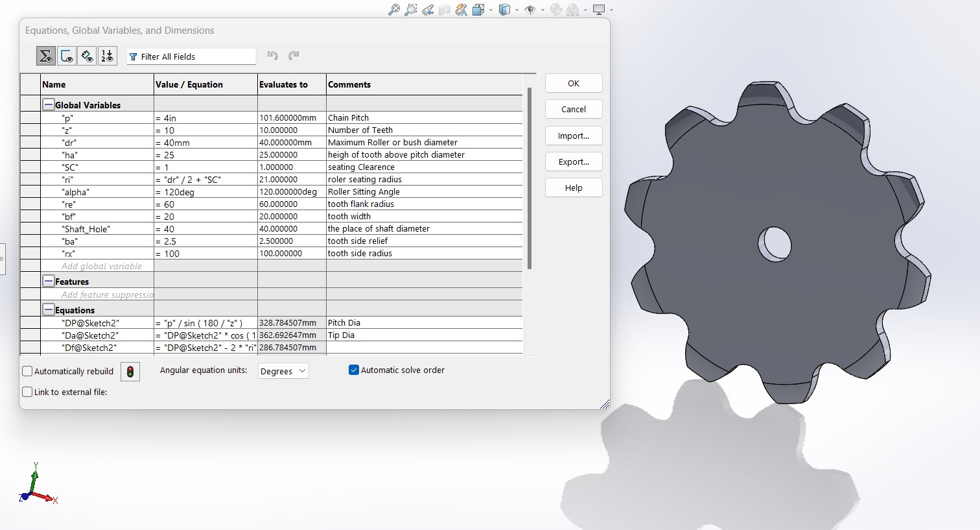Open Hide/Show Items dropdown arrow
Screen dimensions: 980x530
pyautogui.click(x=542, y=10)
